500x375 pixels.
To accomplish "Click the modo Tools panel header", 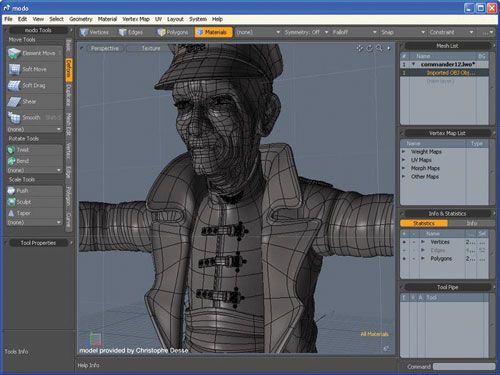I will [38, 30].
